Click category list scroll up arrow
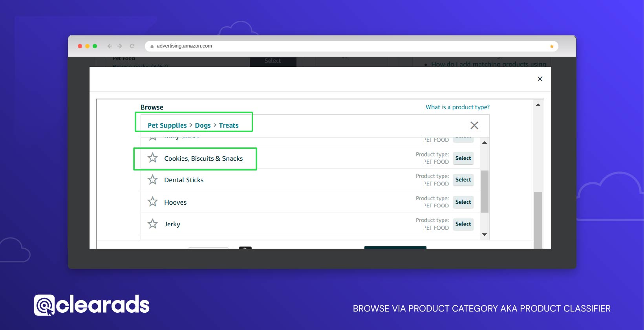The image size is (644, 330). [485, 143]
